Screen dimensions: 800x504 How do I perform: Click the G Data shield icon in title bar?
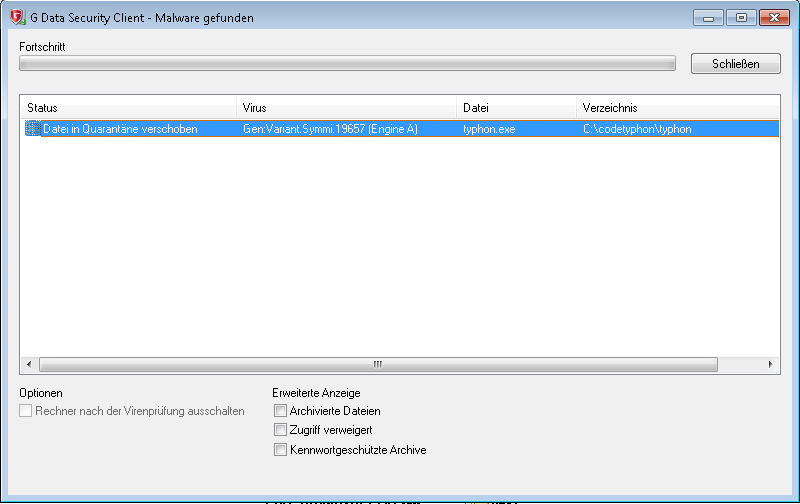[x=17, y=17]
